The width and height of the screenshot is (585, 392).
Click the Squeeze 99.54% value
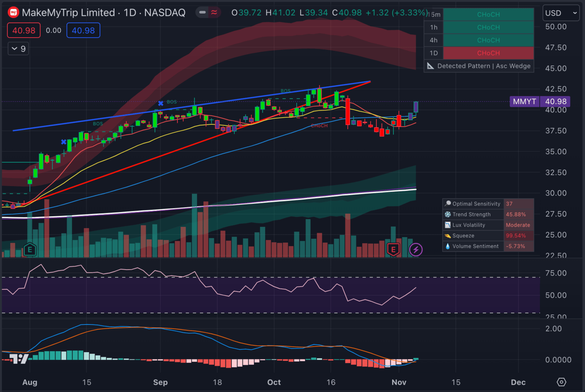[x=516, y=236]
